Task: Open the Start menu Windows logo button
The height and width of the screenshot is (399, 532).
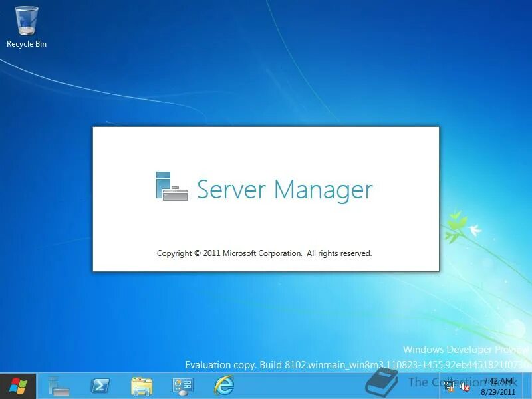Action: pyautogui.click(x=18, y=386)
